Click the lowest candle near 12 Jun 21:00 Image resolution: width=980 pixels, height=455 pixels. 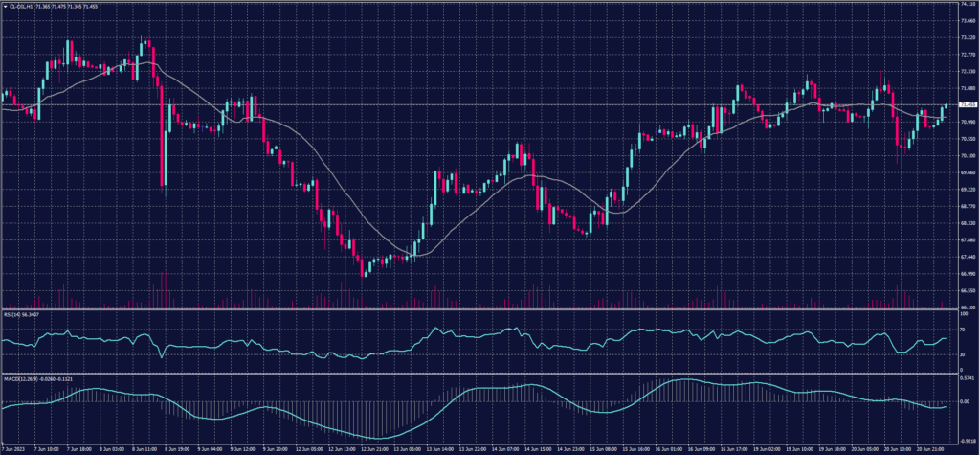[x=364, y=269]
